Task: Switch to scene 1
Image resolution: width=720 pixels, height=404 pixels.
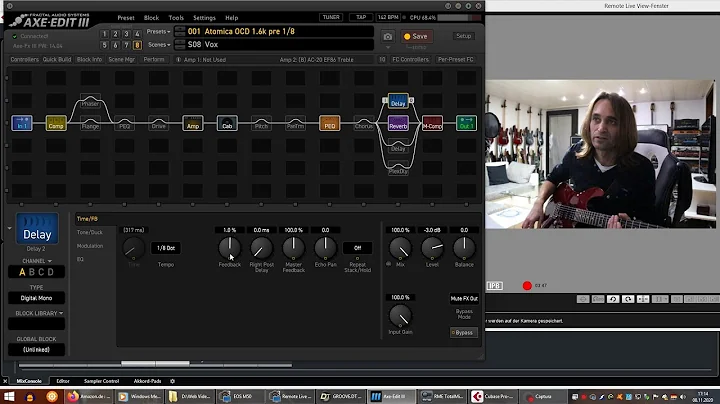Action: coord(104,34)
